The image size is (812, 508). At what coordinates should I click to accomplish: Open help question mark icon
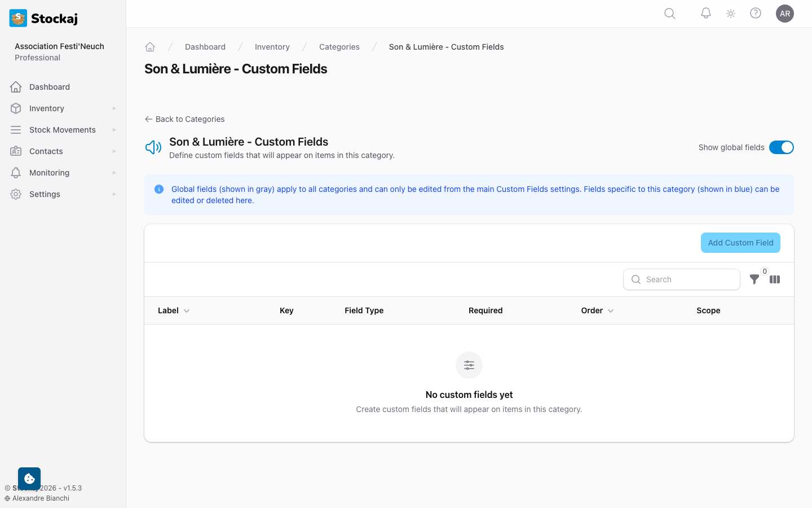click(x=756, y=13)
